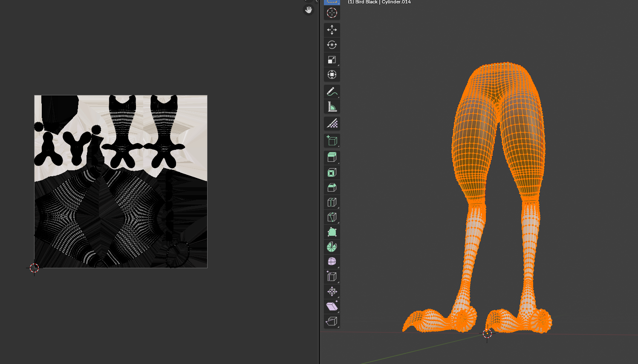Click the 2D cursor in the UV editor

tap(35, 268)
